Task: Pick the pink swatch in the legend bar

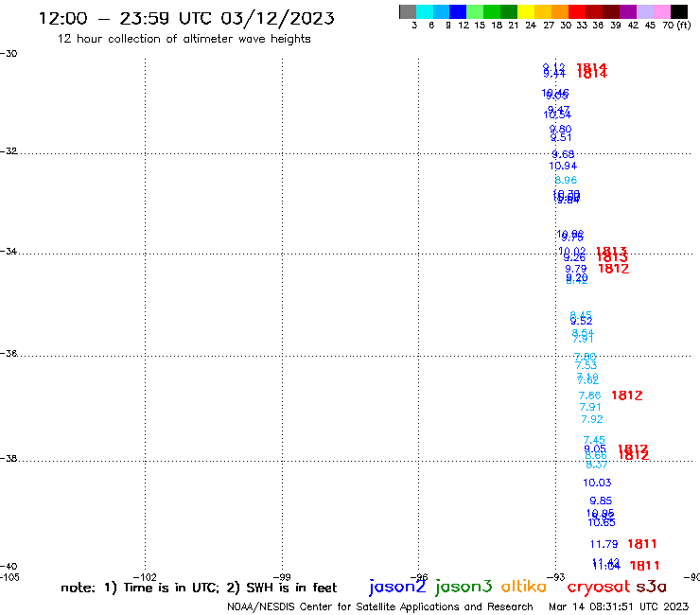Action: point(661,11)
